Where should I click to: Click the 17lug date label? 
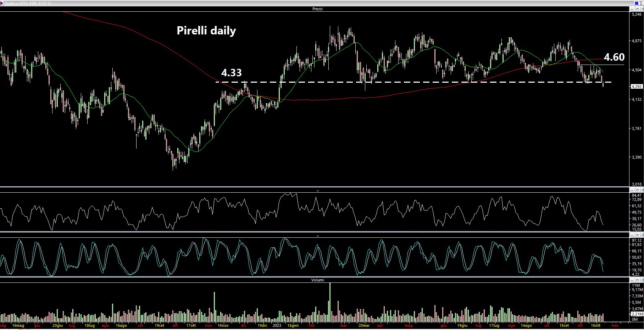tap(494, 325)
